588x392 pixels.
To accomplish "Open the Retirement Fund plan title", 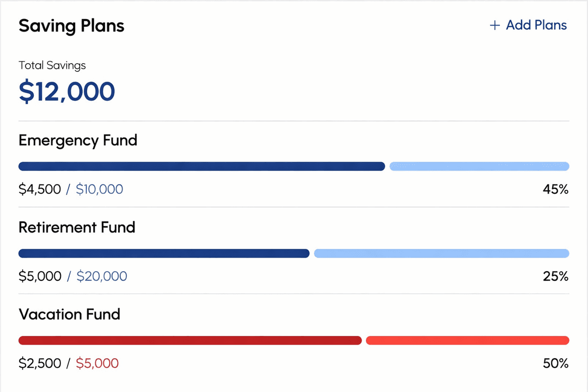I will pyautogui.click(x=77, y=228).
